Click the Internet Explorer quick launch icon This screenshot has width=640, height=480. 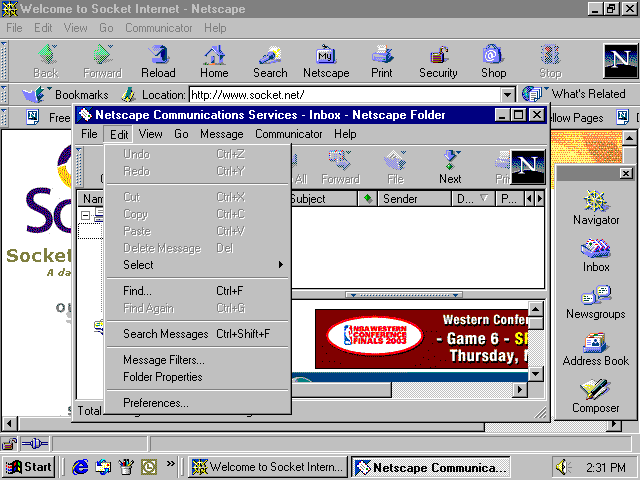[x=80, y=467]
